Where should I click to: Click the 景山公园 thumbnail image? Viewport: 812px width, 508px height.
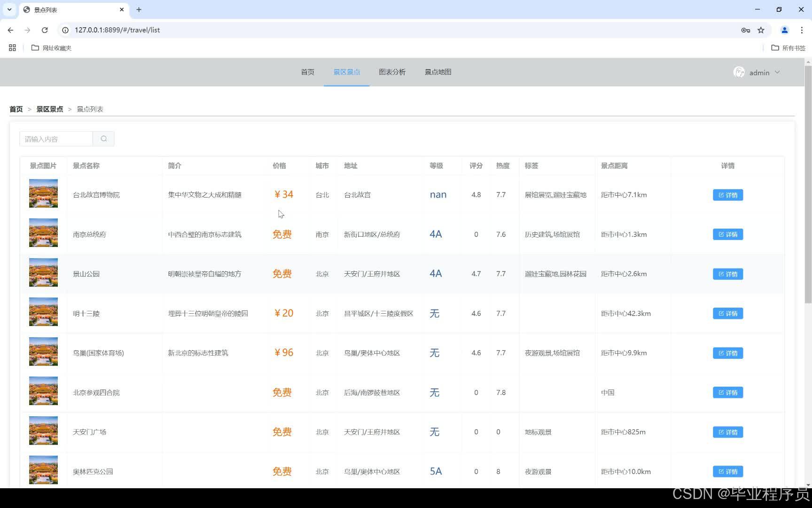[x=43, y=272]
